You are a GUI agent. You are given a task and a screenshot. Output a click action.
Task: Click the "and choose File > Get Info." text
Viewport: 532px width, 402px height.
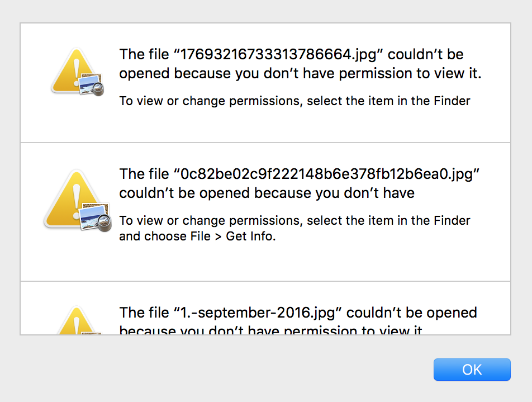click(x=197, y=237)
